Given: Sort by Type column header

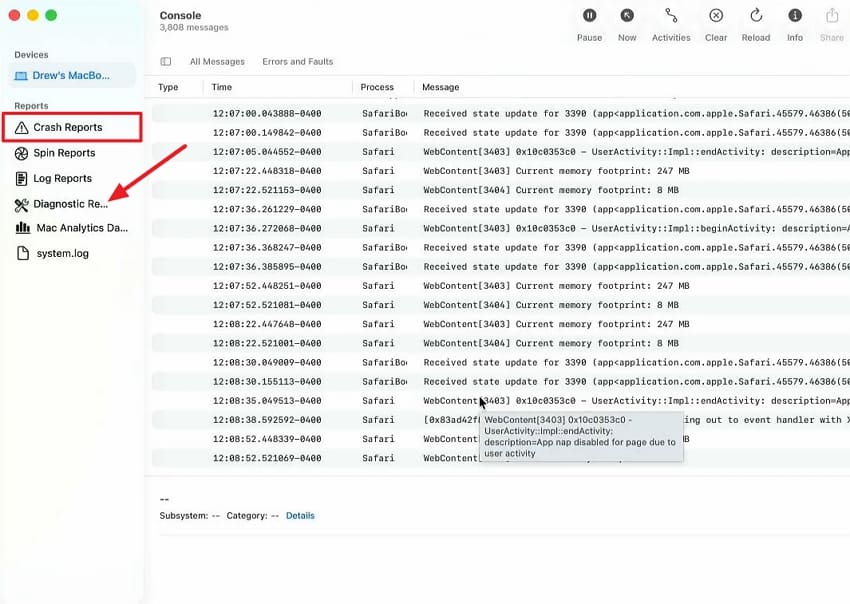Looking at the screenshot, I should tap(168, 87).
